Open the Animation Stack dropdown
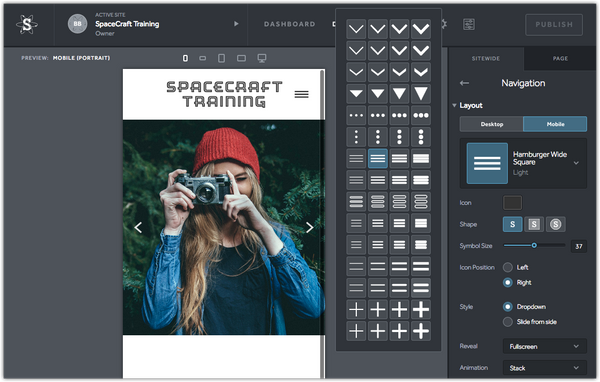Screen dimensions: 600x382 click(545, 368)
